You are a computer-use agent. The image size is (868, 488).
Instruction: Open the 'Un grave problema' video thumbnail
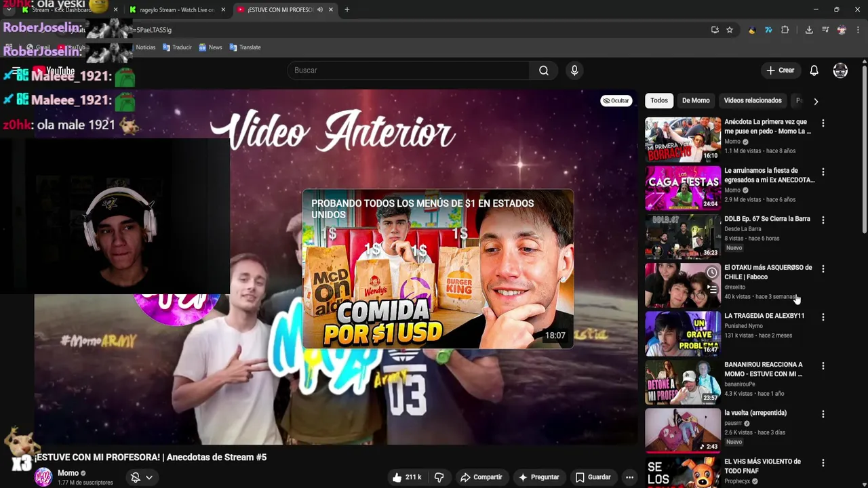[683, 333]
